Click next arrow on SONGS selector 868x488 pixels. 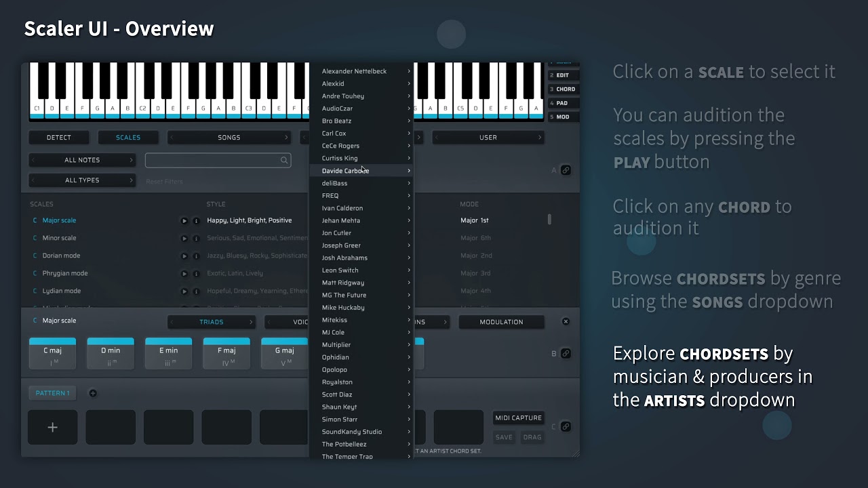point(285,138)
